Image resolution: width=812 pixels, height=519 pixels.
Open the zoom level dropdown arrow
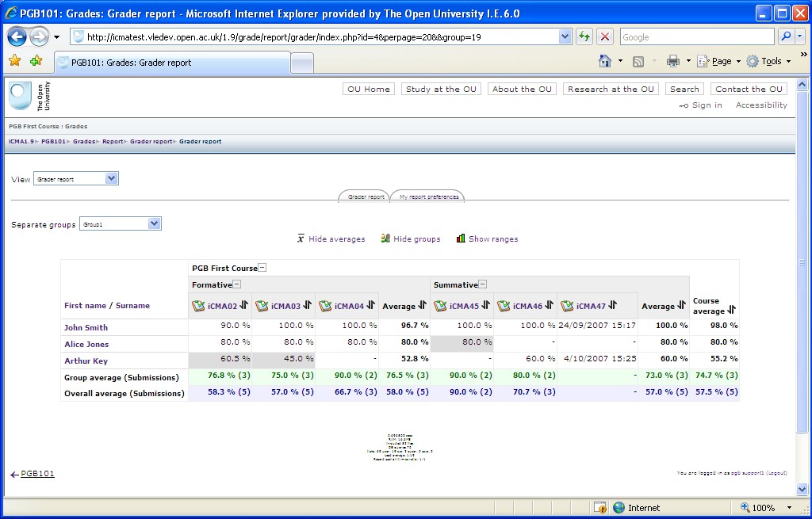click(x=789, y=508)
